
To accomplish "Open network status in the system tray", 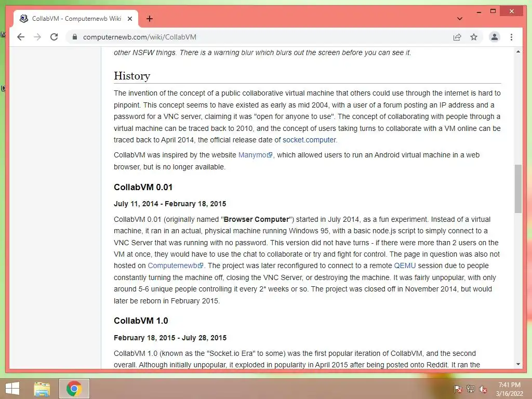I will (x=471, y=389).
